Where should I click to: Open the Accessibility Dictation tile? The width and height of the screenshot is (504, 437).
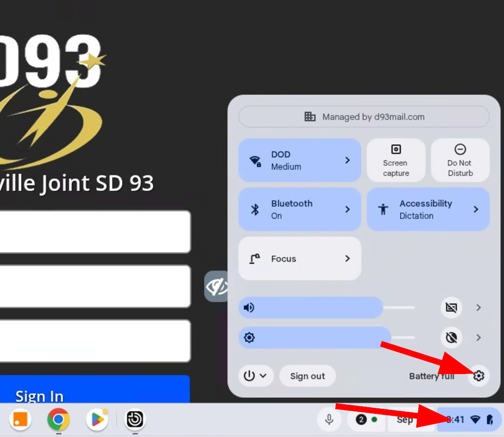(427, 209)
